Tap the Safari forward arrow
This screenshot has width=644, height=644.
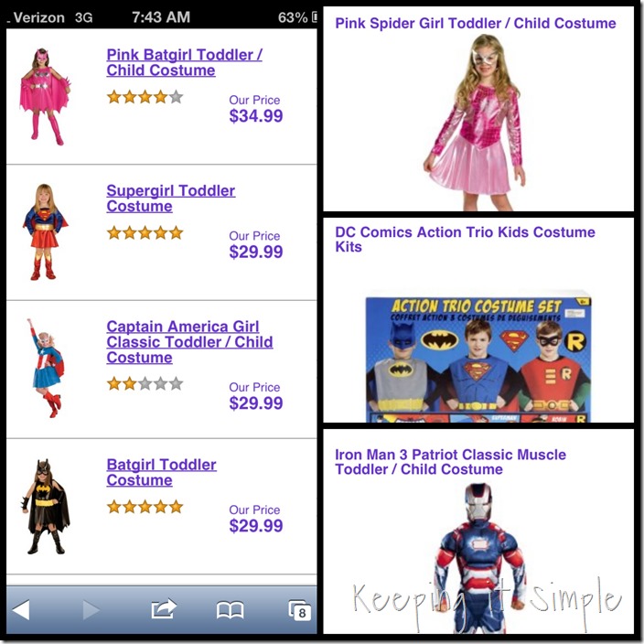point(91,609)
